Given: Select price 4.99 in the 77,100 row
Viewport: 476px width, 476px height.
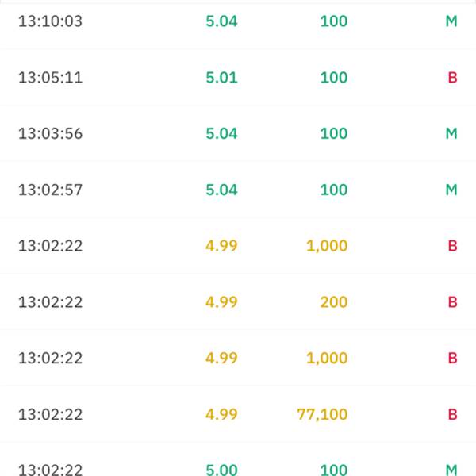Looking at the screenshot, I should tap(221, 414).
